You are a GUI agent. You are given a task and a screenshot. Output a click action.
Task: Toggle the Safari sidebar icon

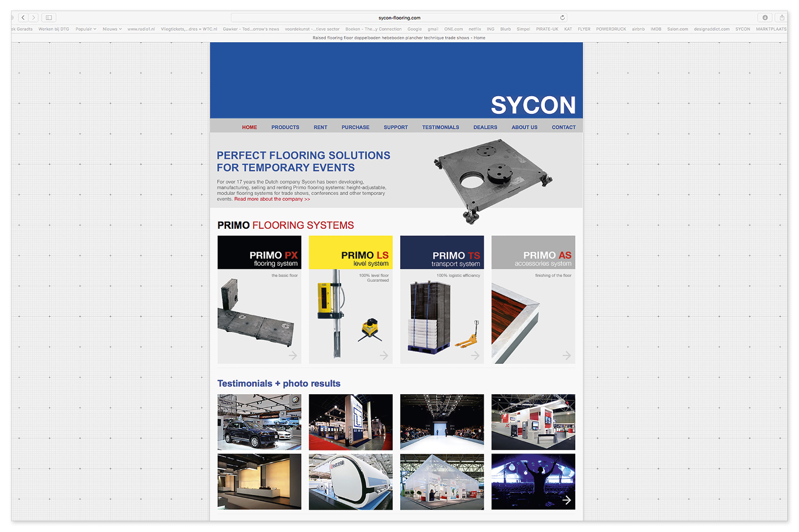pos(49,18)
